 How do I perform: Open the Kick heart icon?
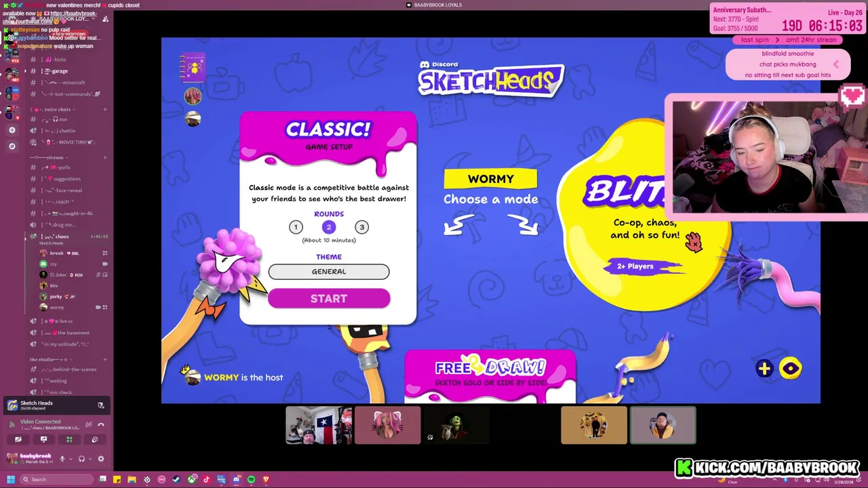point(852,96)
